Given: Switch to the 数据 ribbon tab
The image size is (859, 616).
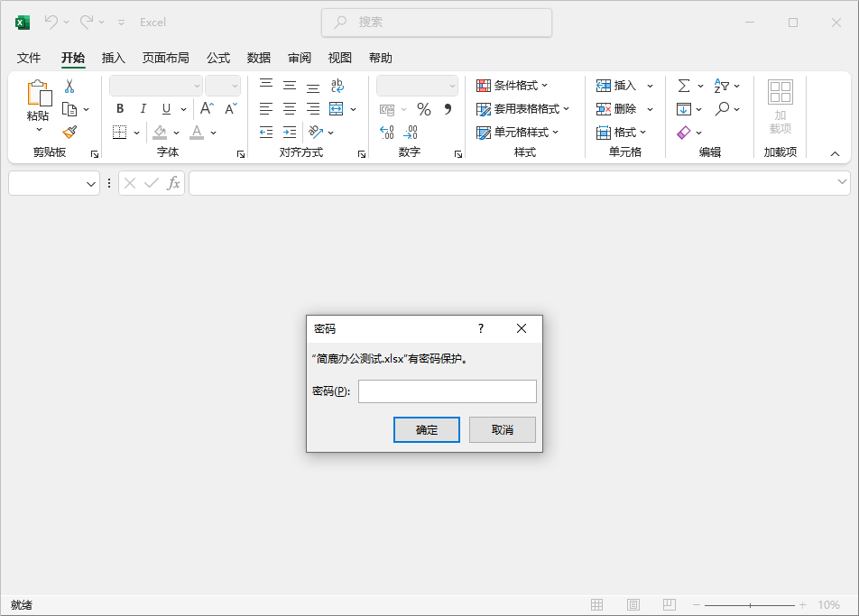Looking at the screenshot, I should [x=259, y=57].
